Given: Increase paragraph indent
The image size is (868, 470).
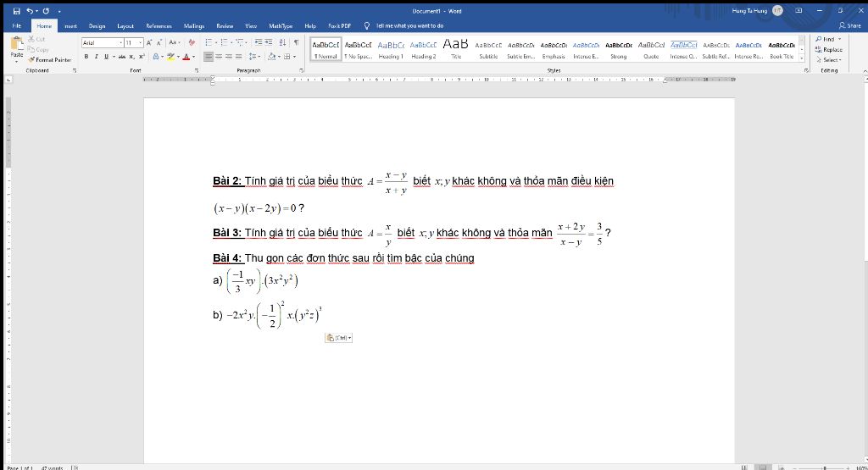Looking at the screenshot, I should pyautogui.click(x=269, y=42).
